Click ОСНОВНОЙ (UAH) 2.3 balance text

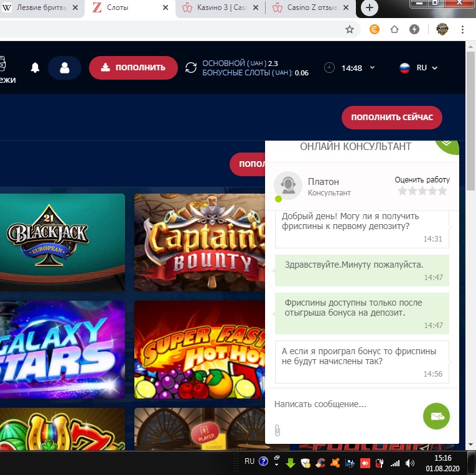pyautogui.click(x=240, y=63)
